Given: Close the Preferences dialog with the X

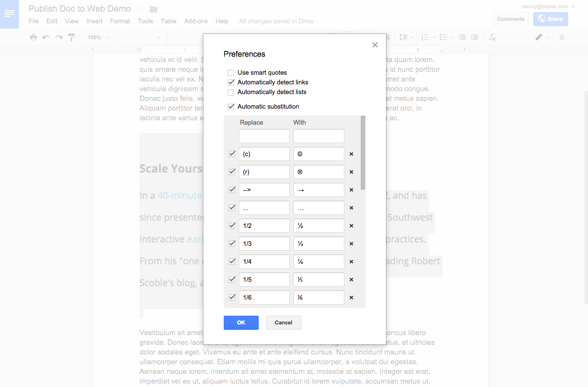Looking at the screenshot, I should click(375, 45).
